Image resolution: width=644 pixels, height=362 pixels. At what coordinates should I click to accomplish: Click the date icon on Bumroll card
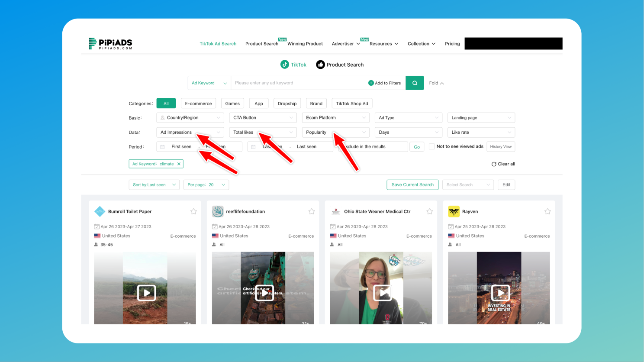coord(97,226)
